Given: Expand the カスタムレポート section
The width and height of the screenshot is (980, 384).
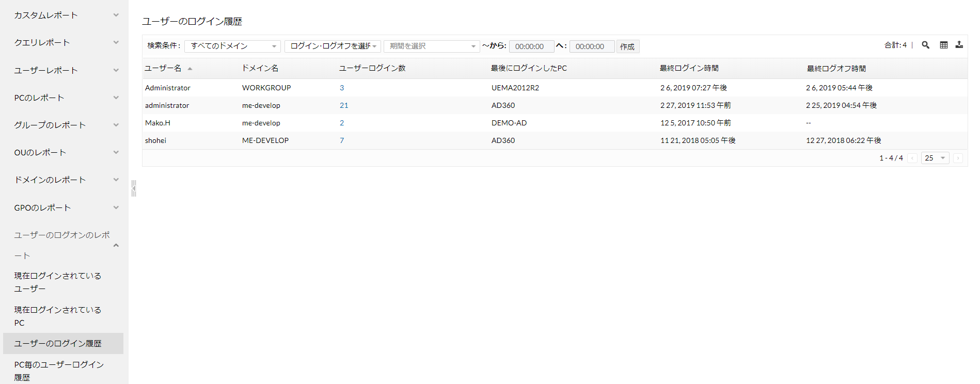Looking at the screenshot, I should click(x=116, y=15).
